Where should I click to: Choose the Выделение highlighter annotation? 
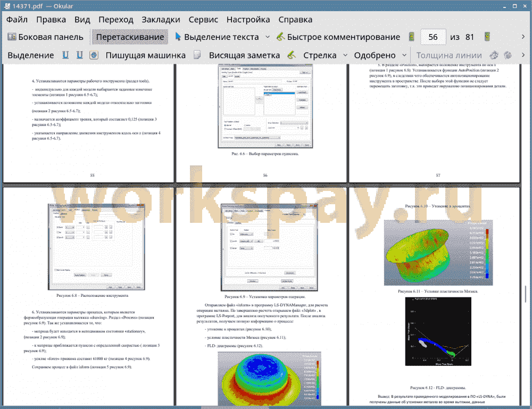pos(30,55)
